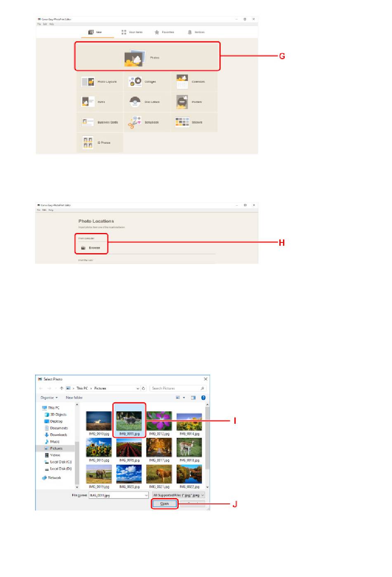
Task: Open the Collages item
Action: (146, 81)
